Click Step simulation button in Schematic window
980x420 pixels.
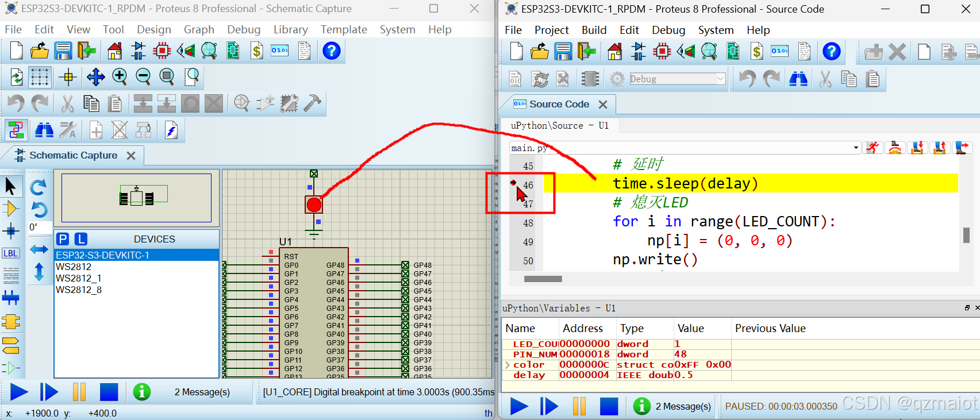(49, 392)
